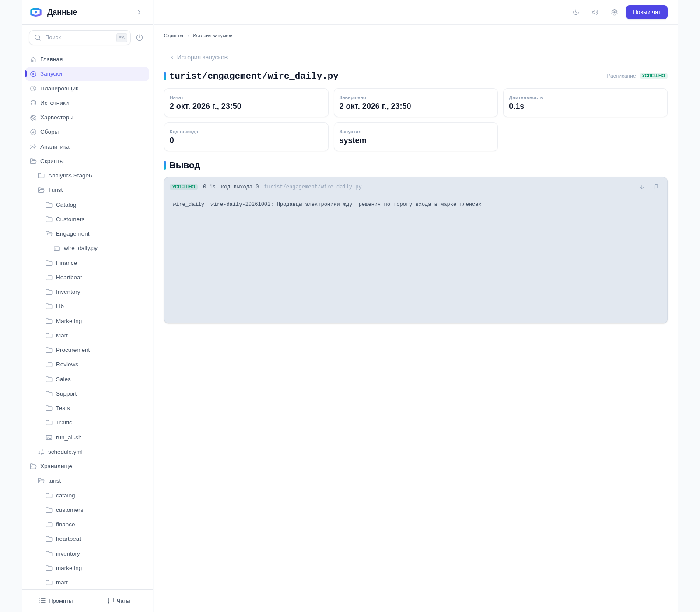Screen dimensions: 700x612
Task: Click the Аналитика chart icon
Action: point(33,147)
